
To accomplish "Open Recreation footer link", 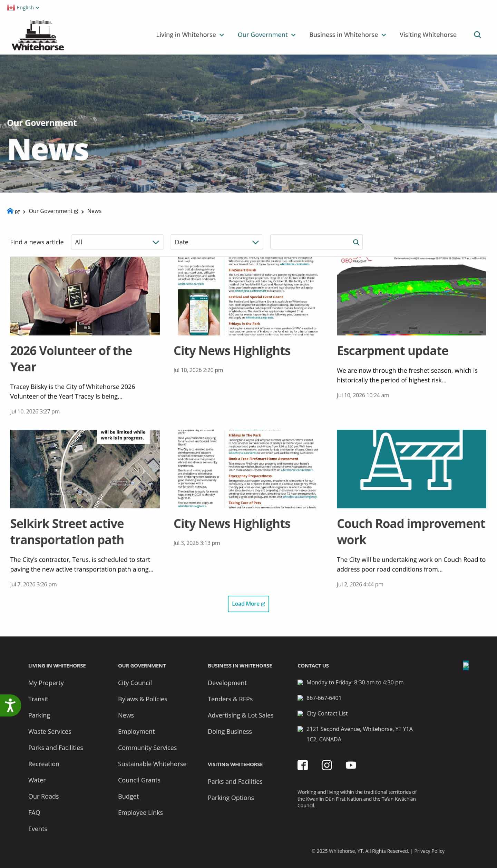I will click(44, 764).
